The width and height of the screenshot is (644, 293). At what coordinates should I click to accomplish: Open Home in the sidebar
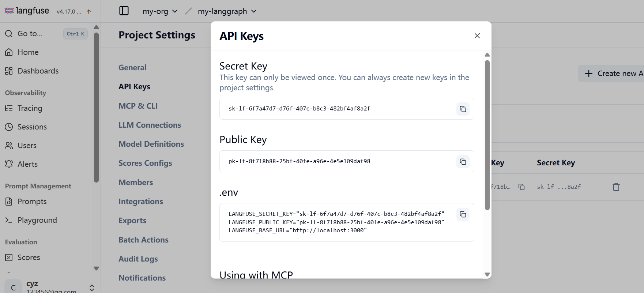coord(46,52)
